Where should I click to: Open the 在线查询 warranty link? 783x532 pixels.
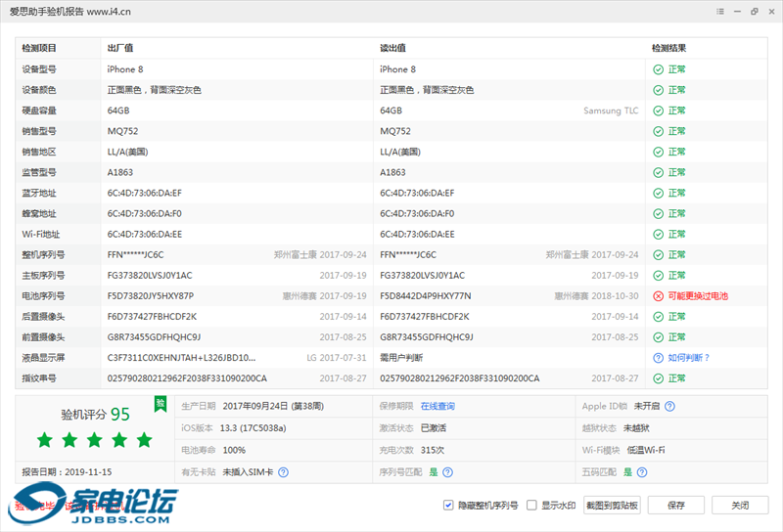pos(438,406)
